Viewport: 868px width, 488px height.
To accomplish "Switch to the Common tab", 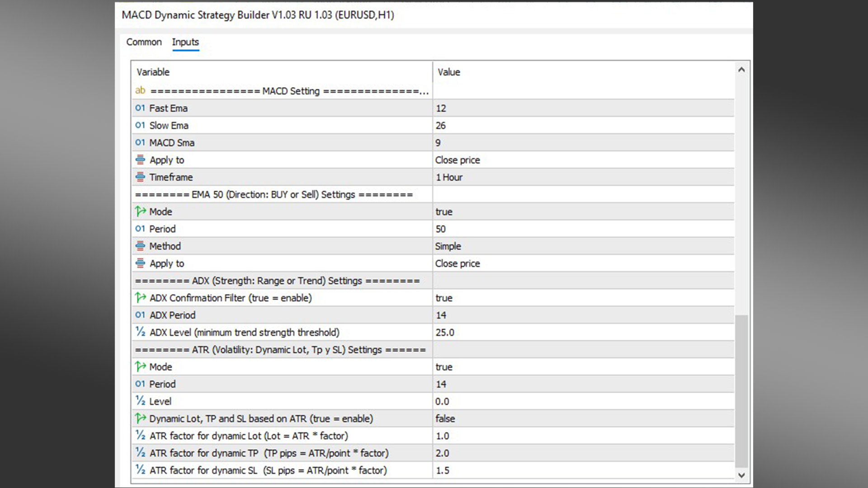I will point(144,42).
